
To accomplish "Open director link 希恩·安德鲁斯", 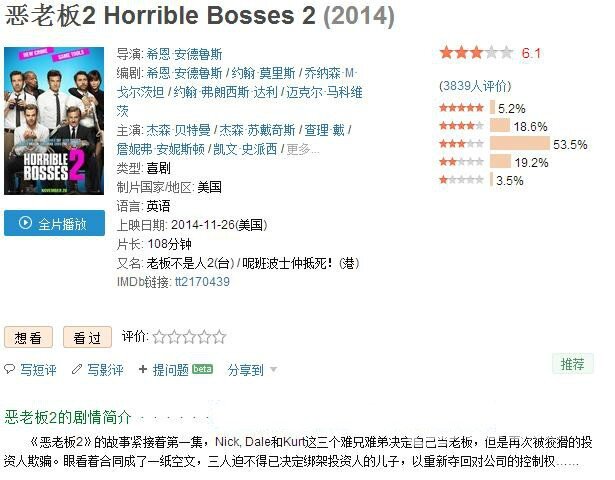I will [x=184, y=54].
